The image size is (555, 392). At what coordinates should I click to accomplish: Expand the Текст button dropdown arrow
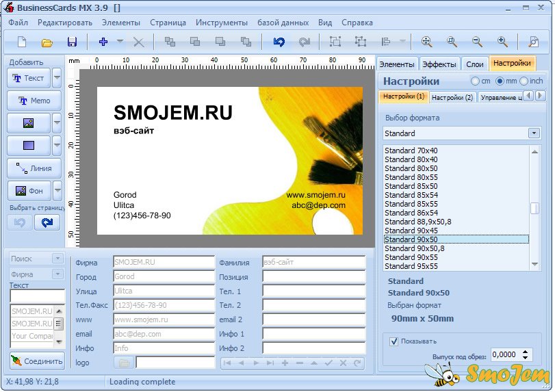(57, 78)
